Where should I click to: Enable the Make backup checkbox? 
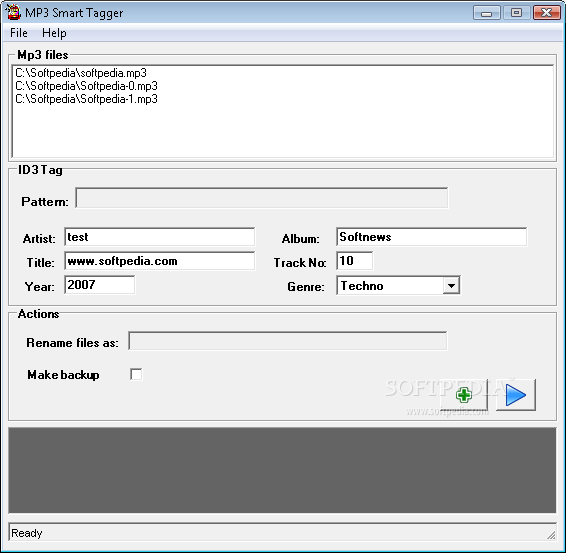pyautogui.click(x=136, y=374)
